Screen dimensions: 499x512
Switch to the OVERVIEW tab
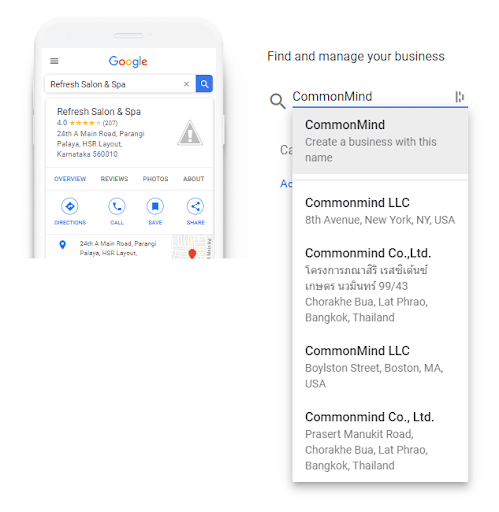click(x=70, y=179)
